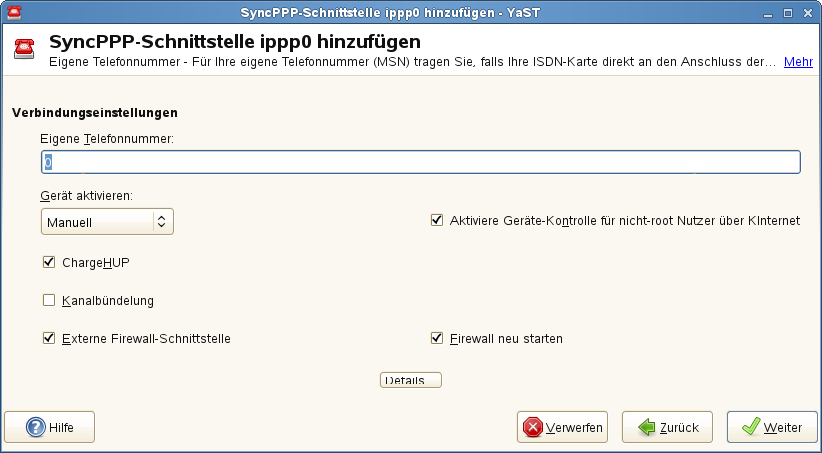Disable the ChargeHUP checkbox
This screenshot has width=822, height=453.
(x=48, y=263)
